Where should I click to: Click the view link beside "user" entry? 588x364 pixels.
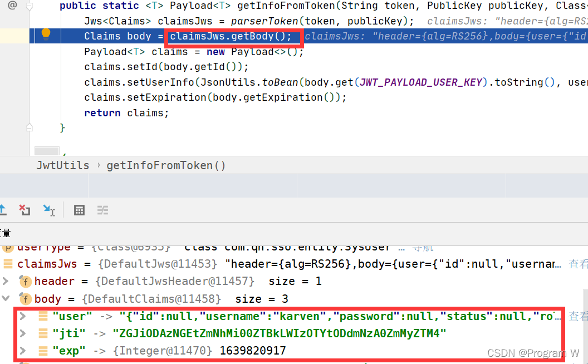[578, 316]
